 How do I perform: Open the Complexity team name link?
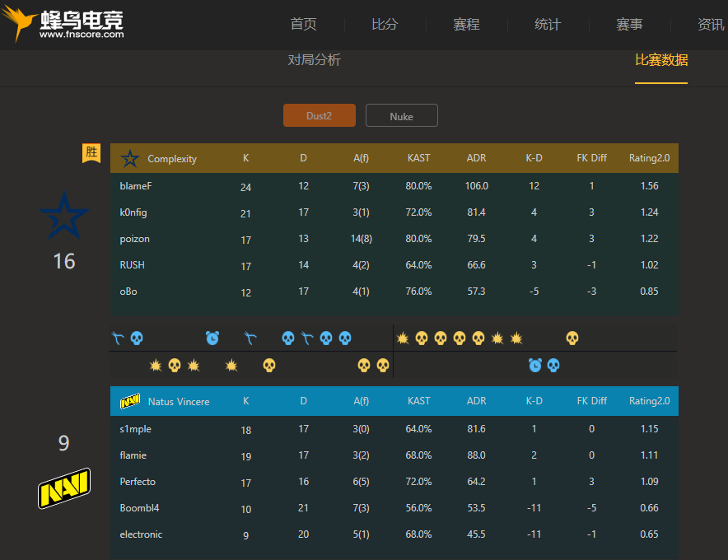click(x=172, y=159)
